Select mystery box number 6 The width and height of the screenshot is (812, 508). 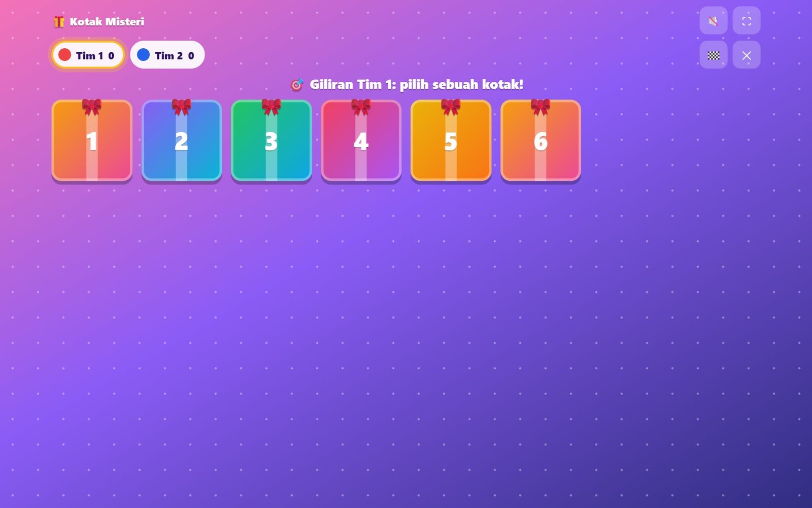click(540, 140)
